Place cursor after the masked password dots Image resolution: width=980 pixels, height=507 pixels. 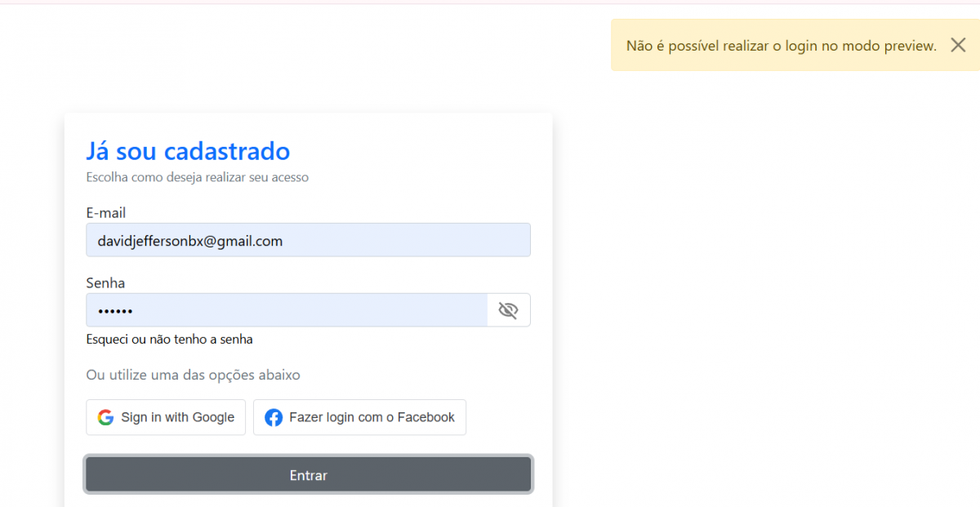134,311
